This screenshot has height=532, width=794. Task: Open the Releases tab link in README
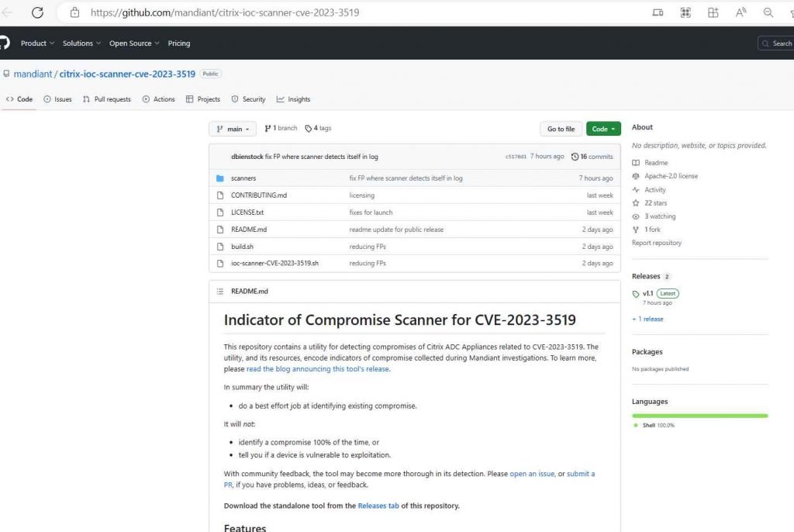pos(378,506)
